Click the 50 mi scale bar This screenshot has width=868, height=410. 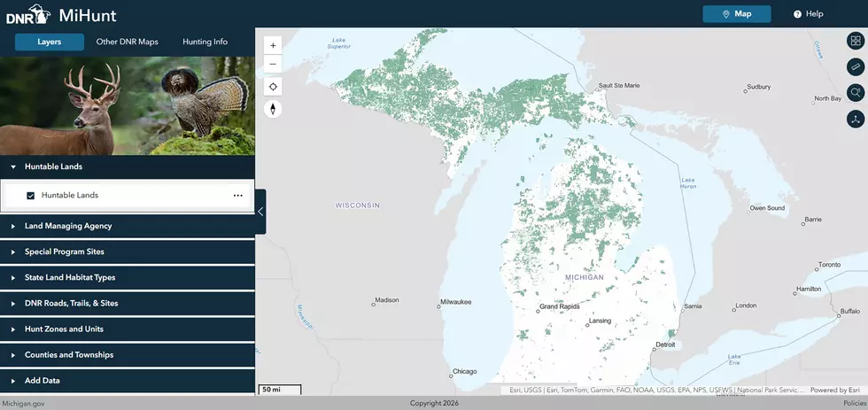[280, 391]
